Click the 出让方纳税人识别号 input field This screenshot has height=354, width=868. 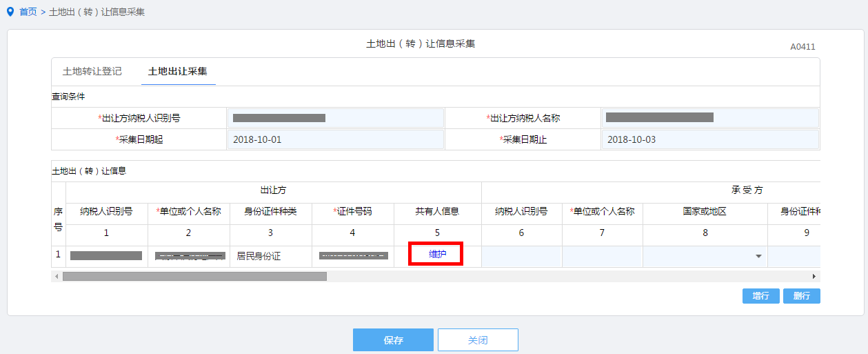pyautogui.click(x=335, y=118)
